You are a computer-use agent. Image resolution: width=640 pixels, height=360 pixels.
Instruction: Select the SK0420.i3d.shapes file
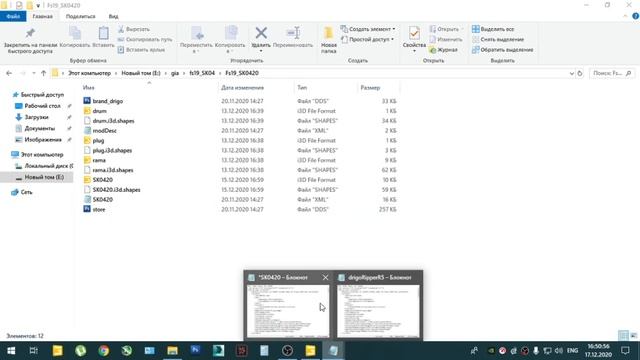116,189
